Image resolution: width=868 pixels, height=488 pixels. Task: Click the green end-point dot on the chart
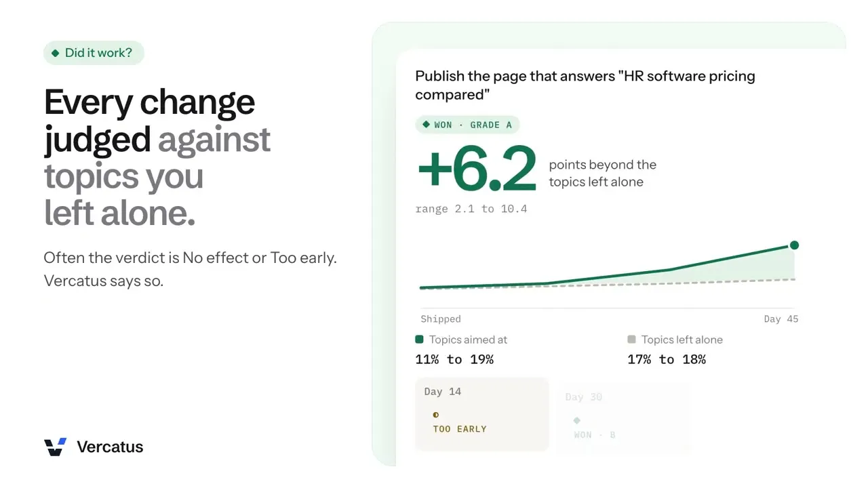[x=794, y=245]
